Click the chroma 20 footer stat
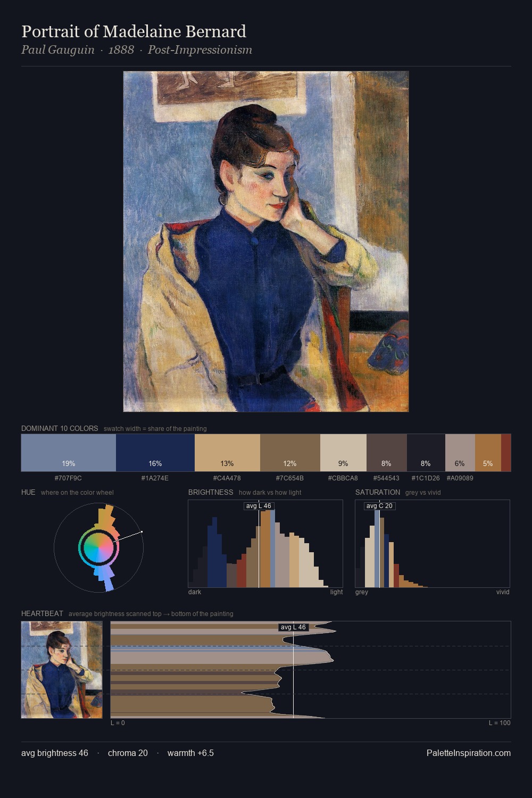 128,753
